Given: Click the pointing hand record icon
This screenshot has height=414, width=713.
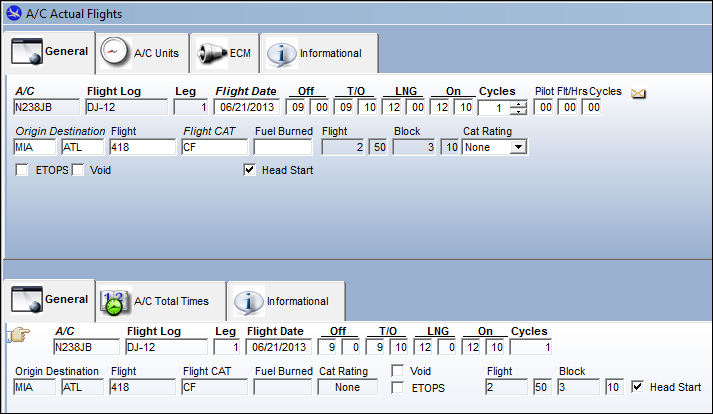Looking at the screenshot, I should click(x=18, y=335).
